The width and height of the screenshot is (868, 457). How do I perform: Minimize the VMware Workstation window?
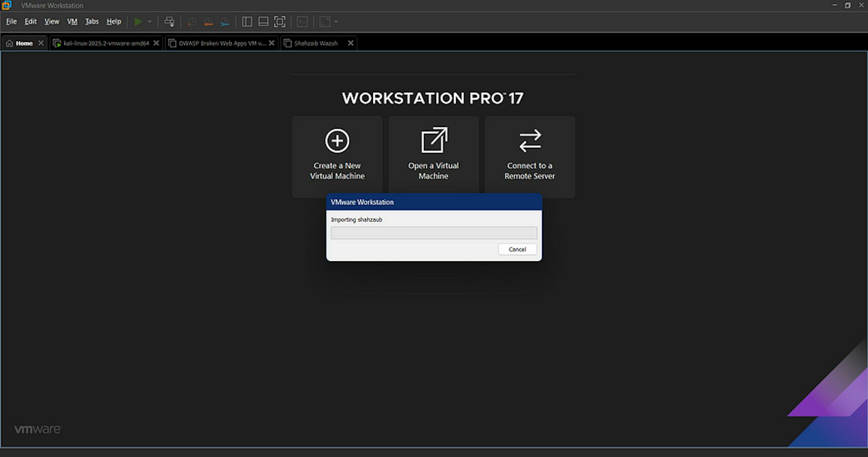(x=835, y=5)
